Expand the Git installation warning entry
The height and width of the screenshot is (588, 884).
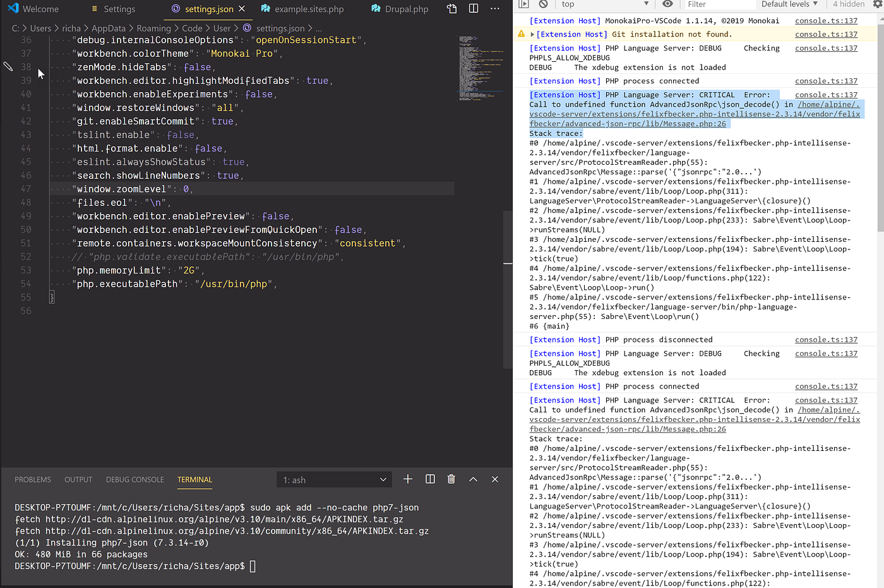[532, 33]
